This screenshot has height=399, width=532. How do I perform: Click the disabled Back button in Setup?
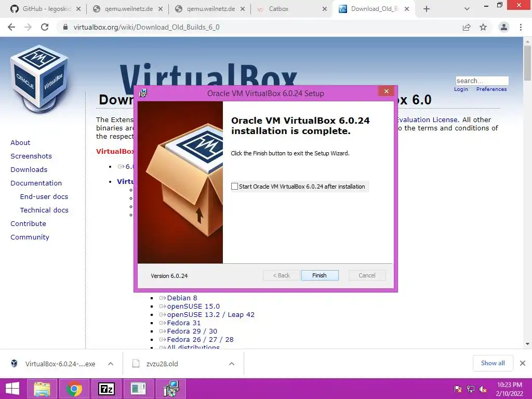281,275
